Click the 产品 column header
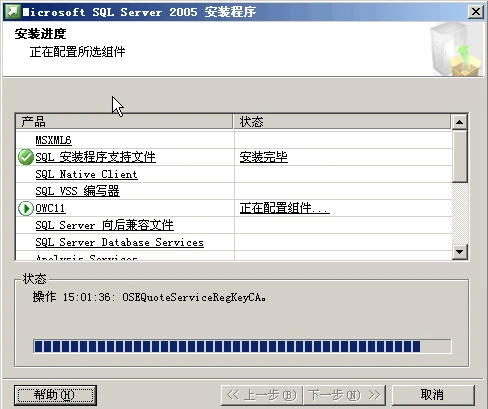488x409 pixels. point(124,122)
